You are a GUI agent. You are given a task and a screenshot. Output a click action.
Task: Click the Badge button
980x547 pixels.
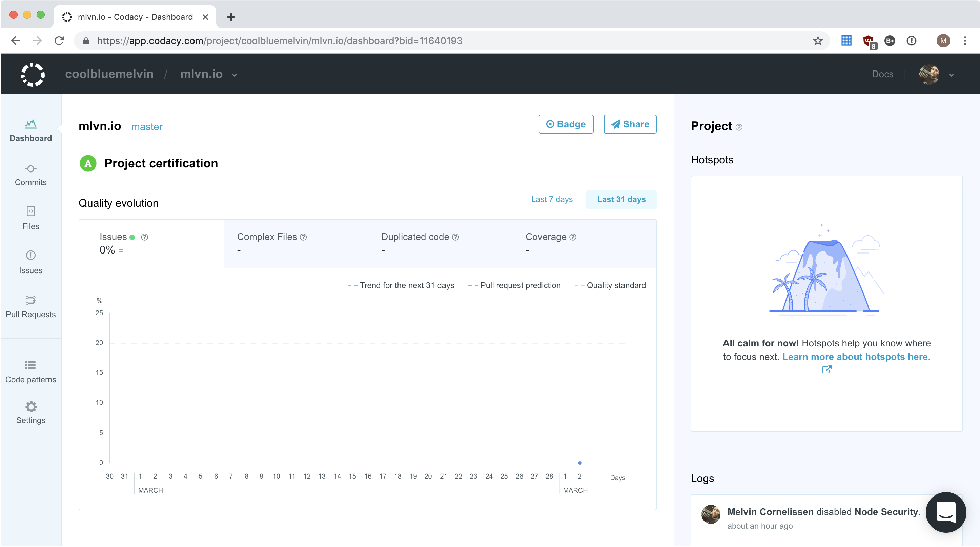tap(565, 124)
